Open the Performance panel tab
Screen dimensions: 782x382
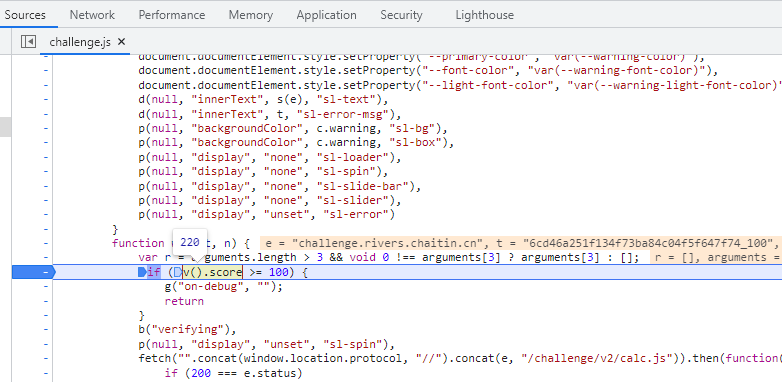pos(172,15)
